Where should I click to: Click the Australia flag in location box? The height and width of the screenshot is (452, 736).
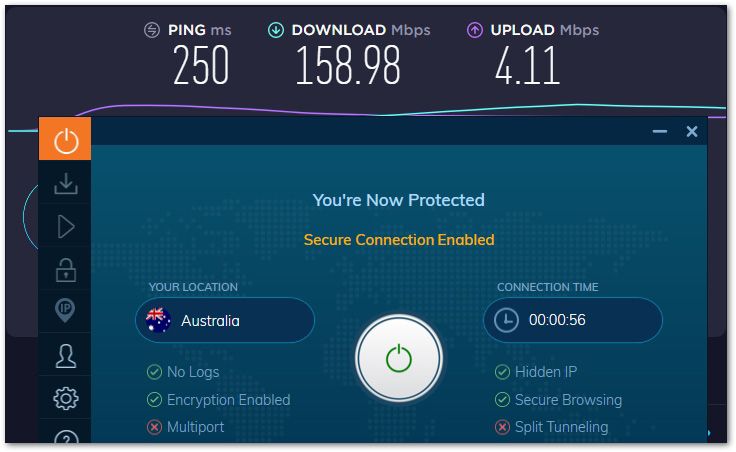pos(158,320)
